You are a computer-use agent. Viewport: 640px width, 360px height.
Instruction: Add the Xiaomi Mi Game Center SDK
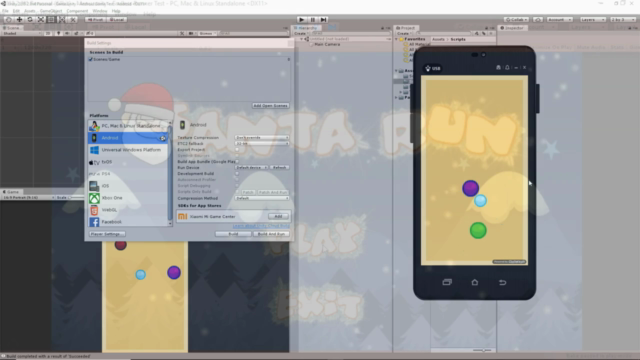[278, 216]
